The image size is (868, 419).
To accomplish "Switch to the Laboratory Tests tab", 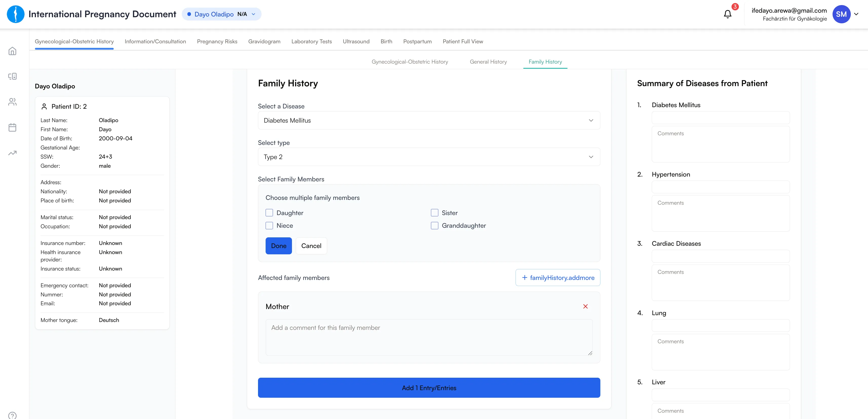I will pyautogui.click(x=311, y=42).
